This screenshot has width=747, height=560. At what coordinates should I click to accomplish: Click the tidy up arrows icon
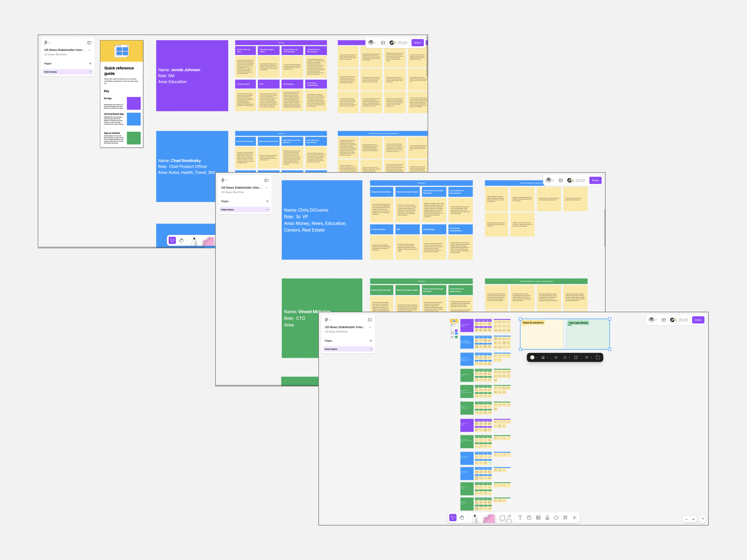tap(576, 357)
